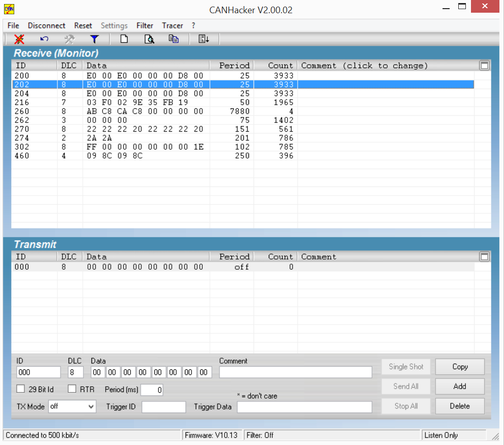
Task: Toggle the RTR checkbox
Action: click(72, 389)
